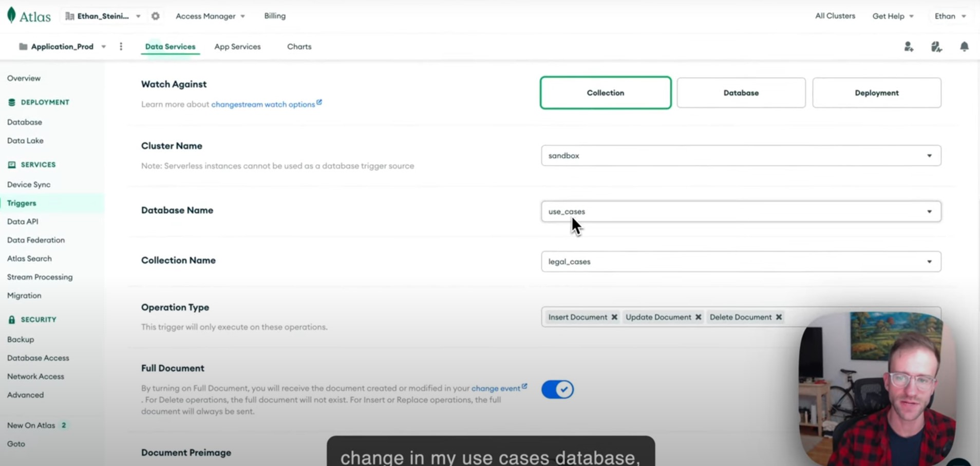Open Network Access in the sidebar
Screen dimensions: 980x466
pyautogui.click(x=35, y=376)
